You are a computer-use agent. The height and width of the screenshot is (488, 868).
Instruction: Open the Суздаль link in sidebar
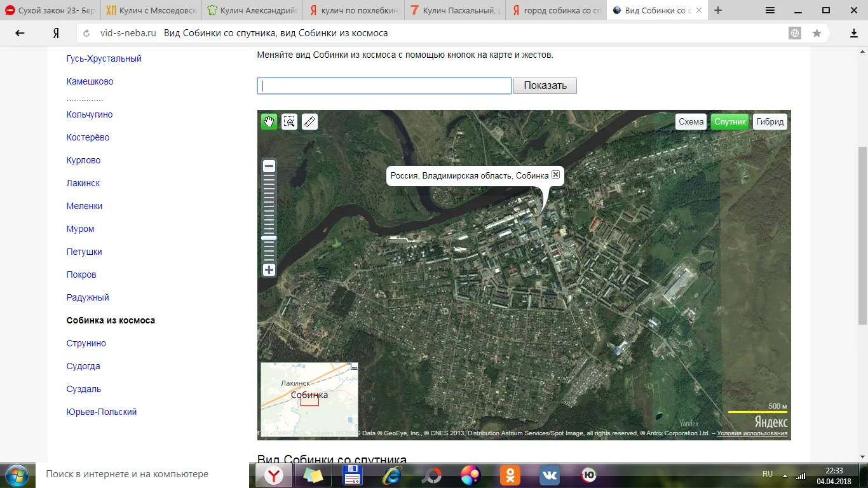[84, 389]
